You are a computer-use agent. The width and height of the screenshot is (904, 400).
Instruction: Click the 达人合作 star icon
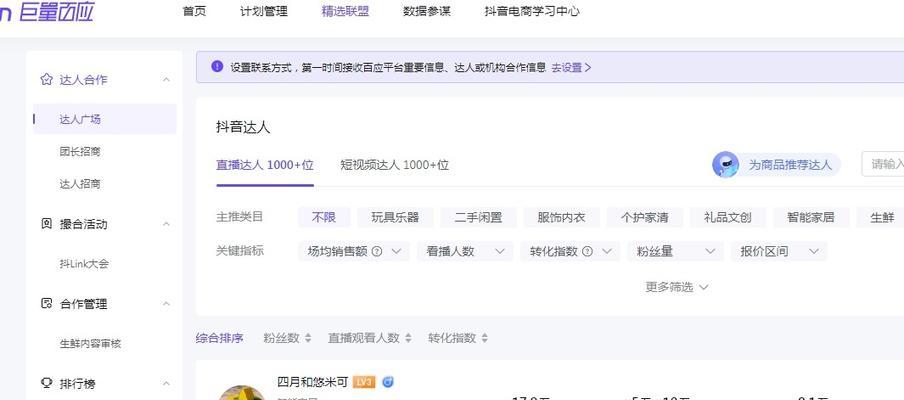[x=47, y=80]
